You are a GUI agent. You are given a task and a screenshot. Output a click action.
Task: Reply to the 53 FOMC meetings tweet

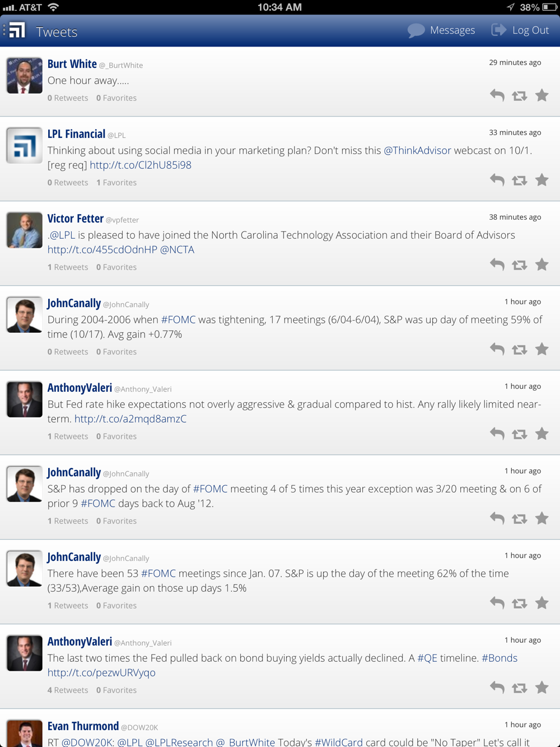[497, 603]
